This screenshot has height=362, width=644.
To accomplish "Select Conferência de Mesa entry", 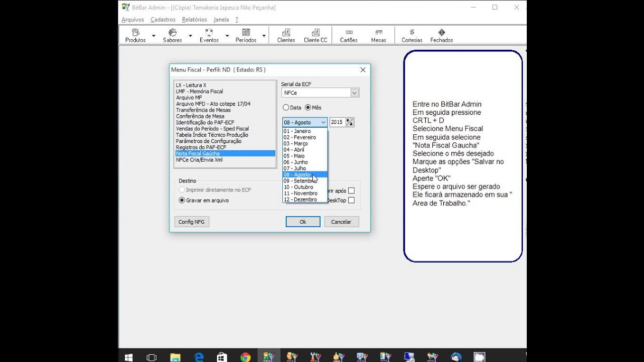I will point(225,116).
